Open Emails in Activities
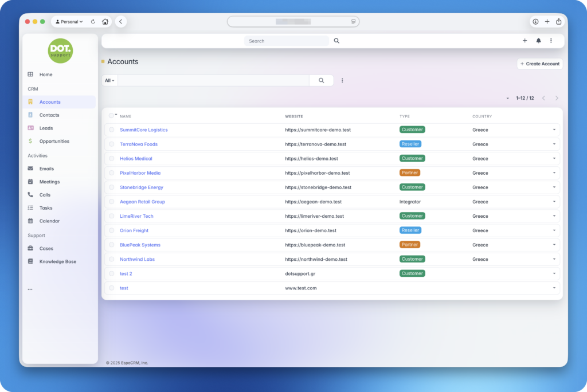The image size is (587, 392). tap(46, 168)
